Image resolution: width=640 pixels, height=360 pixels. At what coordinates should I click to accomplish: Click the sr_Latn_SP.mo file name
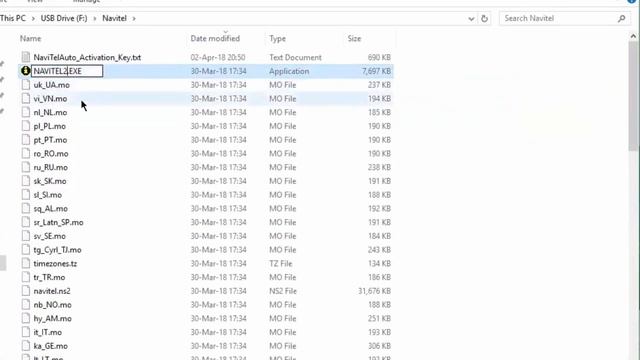click(58, 222)
